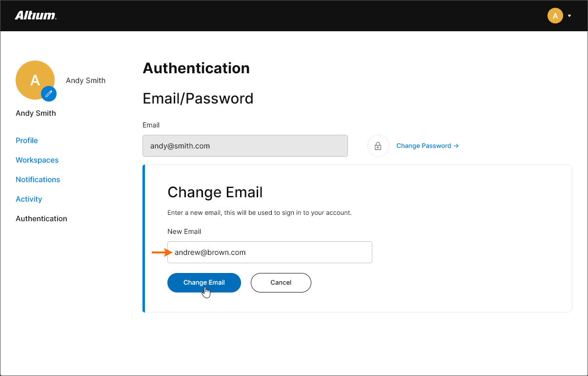Click the New Email field label
588x376 pixels.
[184, 231]
